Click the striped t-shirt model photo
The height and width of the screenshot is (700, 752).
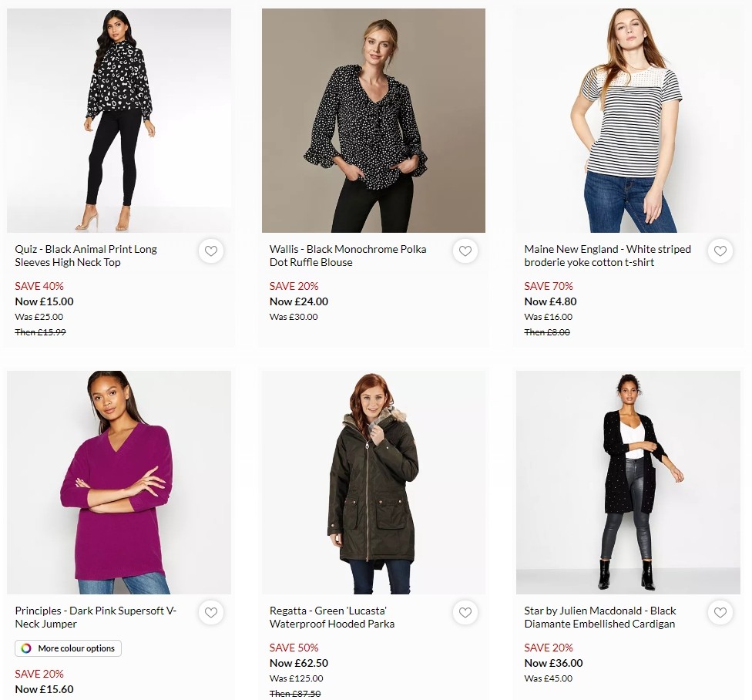click(628, 120)
